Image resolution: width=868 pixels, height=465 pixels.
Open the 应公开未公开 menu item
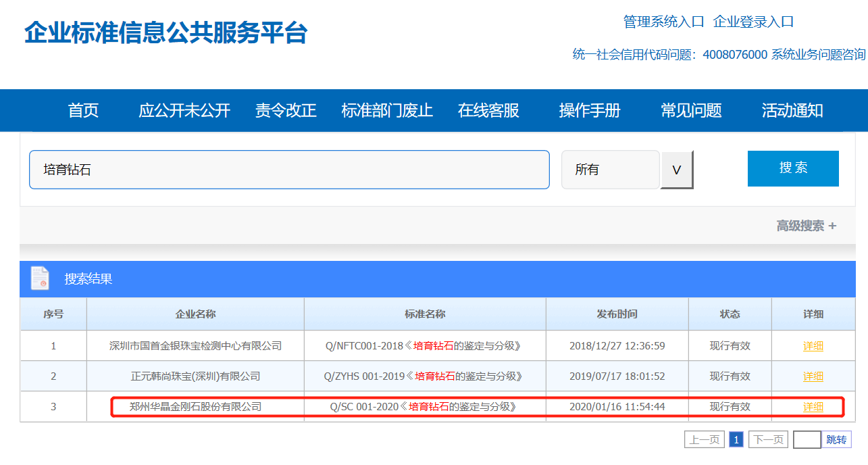184,110
